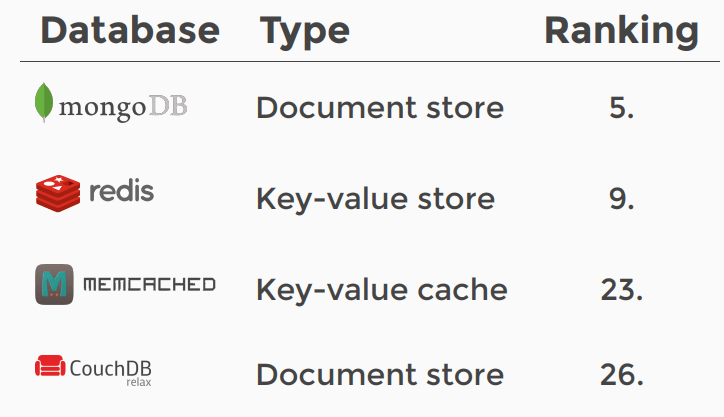Select MongoDB's Document store type
Screen dimensions: 724x417
tap(380, 107)
